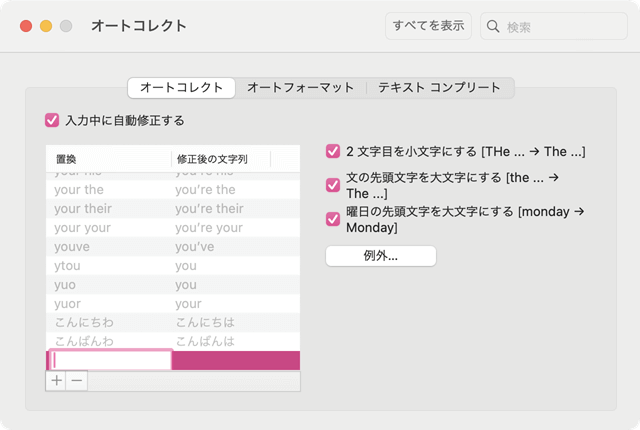Disable 曜日の先頭文字を大文字にする checkbox
Viewport: 640px width, 430px height.
[333, 219]
